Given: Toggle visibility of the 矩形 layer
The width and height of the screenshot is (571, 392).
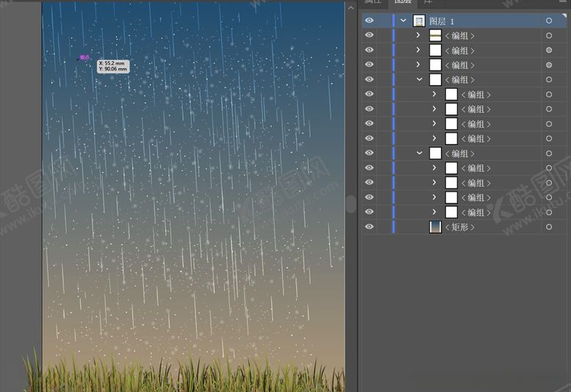Looking at the screenshot, I should point(369,228).
